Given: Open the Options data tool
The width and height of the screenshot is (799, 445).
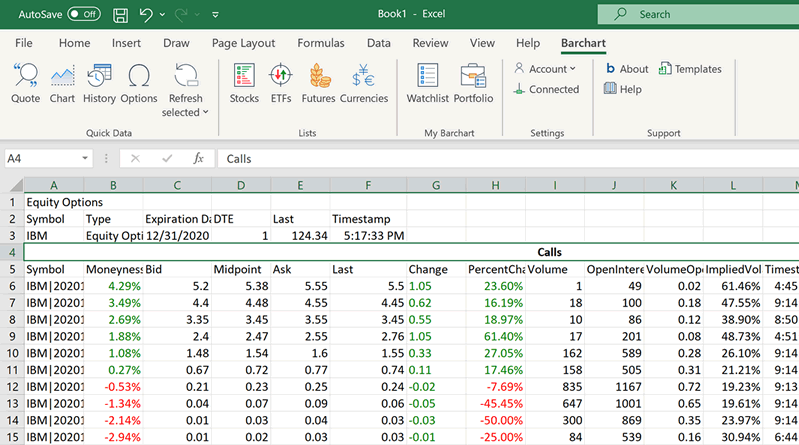Looking at the screenshot, I should click(139, 83).
